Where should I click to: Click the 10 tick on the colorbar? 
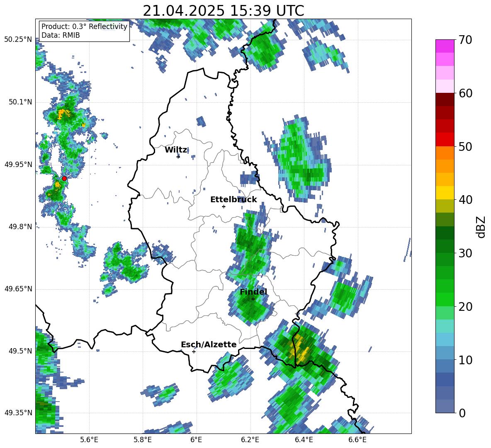coord(465,360)
